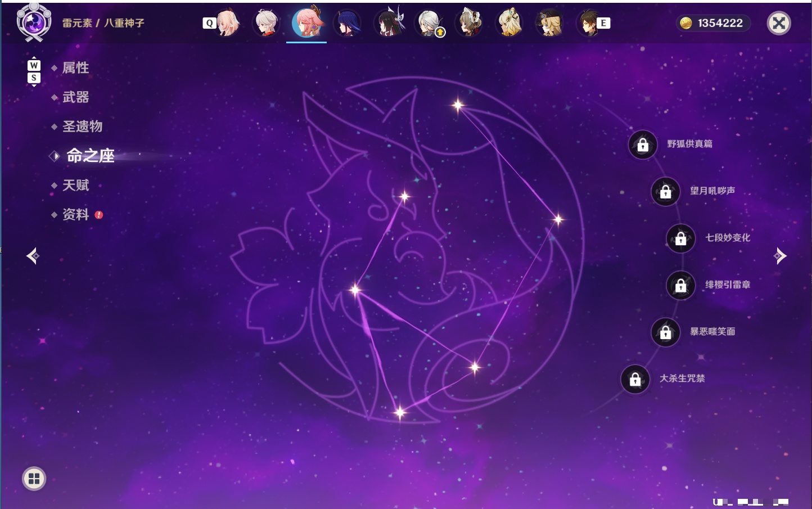The height and width of the screenshot is (509, 812).
Task: Click the Mora balance 1354222
Action: tap(712, 23)
